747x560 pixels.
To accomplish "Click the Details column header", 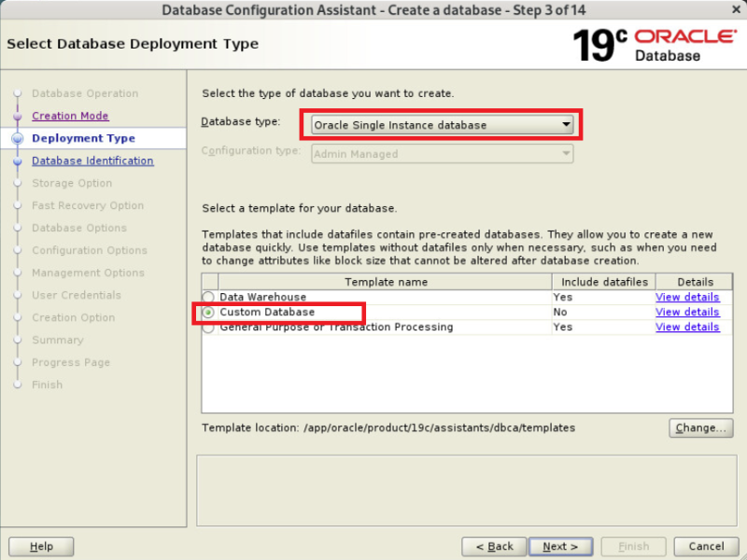I will (695, 282).
